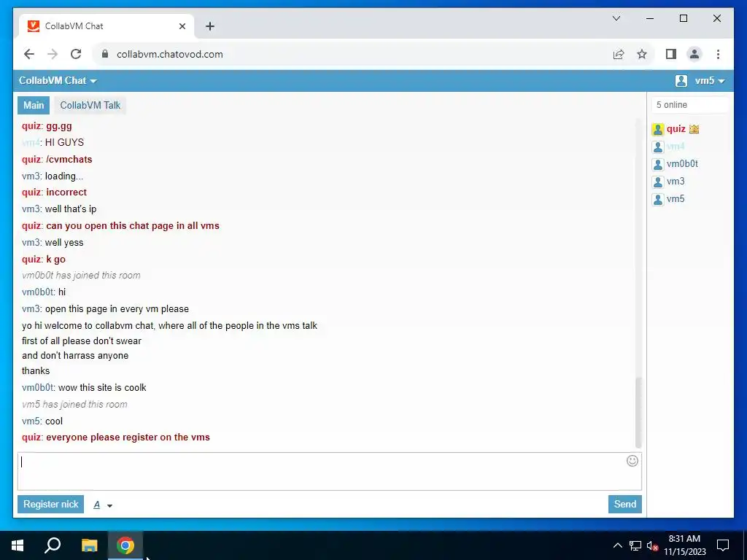Viewport: 747px width, 560px height.
Task: Switch to the Main chat tab
Action: [x=34, y=105]
